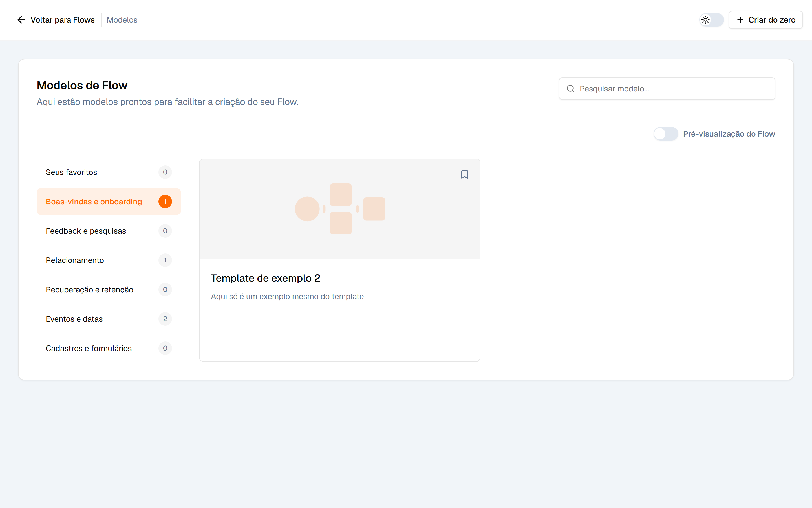Open Eventos e datas category
The image size is (812, 508).
[x=109, y=319]
